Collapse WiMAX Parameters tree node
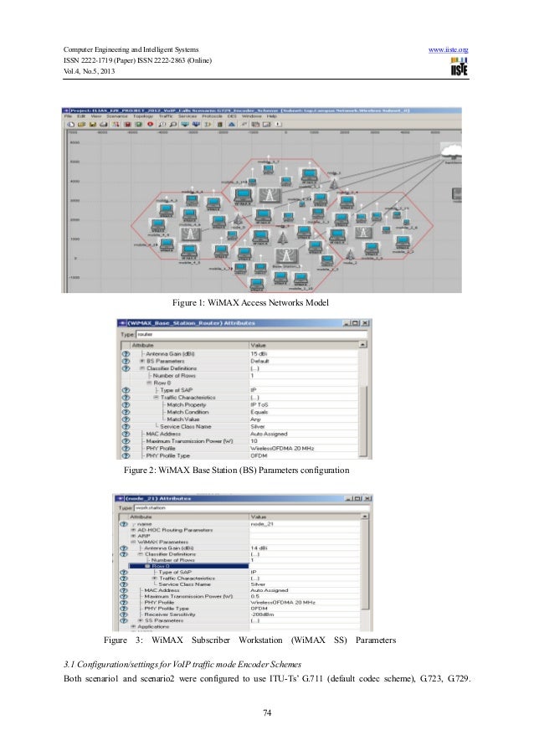 [134, 542]
